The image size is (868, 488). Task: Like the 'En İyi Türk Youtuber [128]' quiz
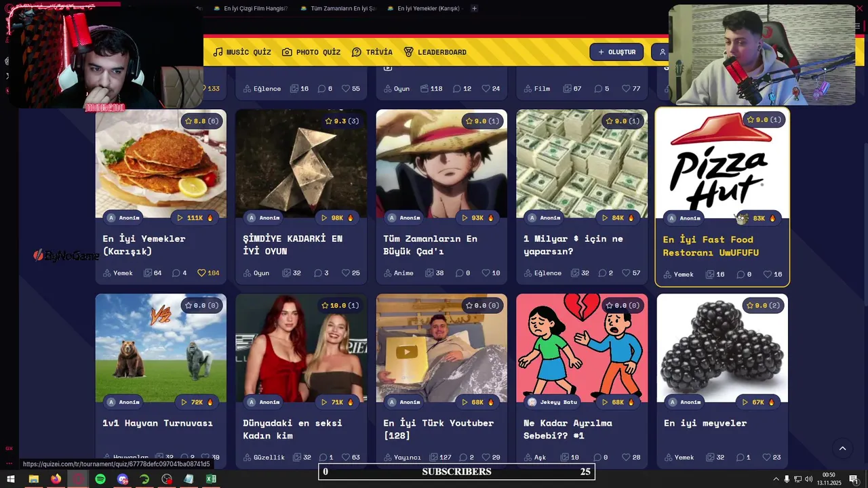click(486, 457)
